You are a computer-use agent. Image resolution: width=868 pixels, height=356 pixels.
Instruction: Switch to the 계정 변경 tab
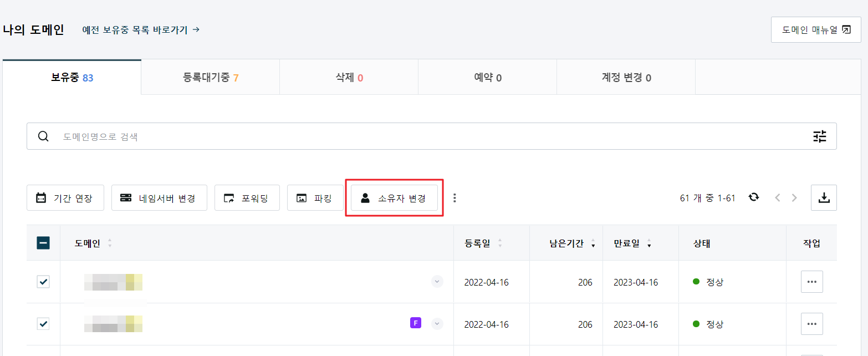point(626,78)
